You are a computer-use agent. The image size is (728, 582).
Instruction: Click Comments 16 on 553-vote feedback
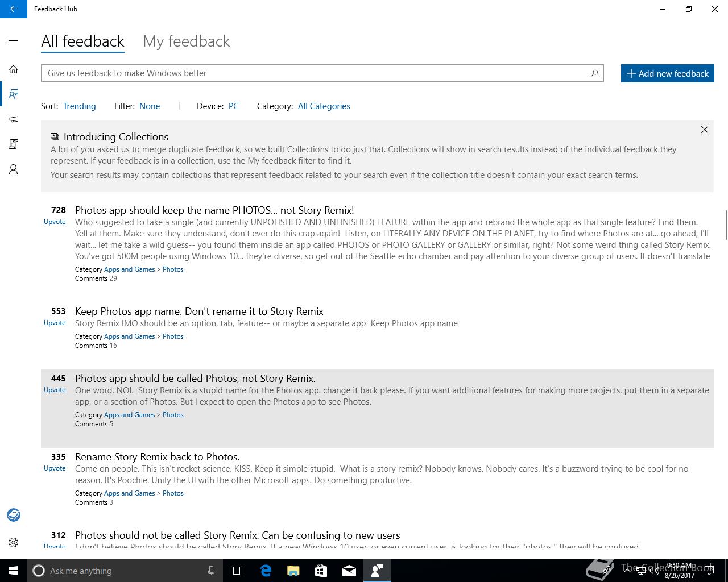96,346
